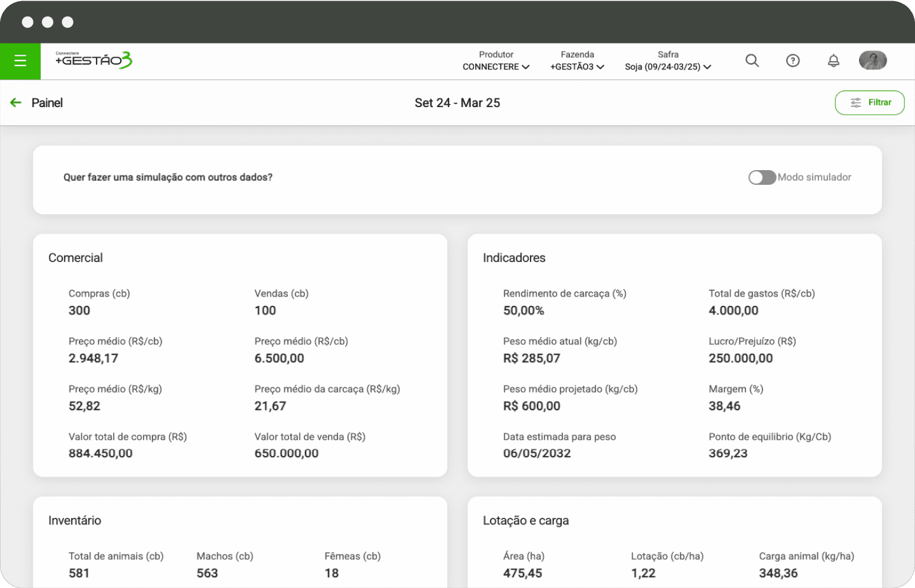Select the Set 24 - Mar 25 period
This screenshot has width=915, height=588.
pyautogui.click(x=457, y=103)
